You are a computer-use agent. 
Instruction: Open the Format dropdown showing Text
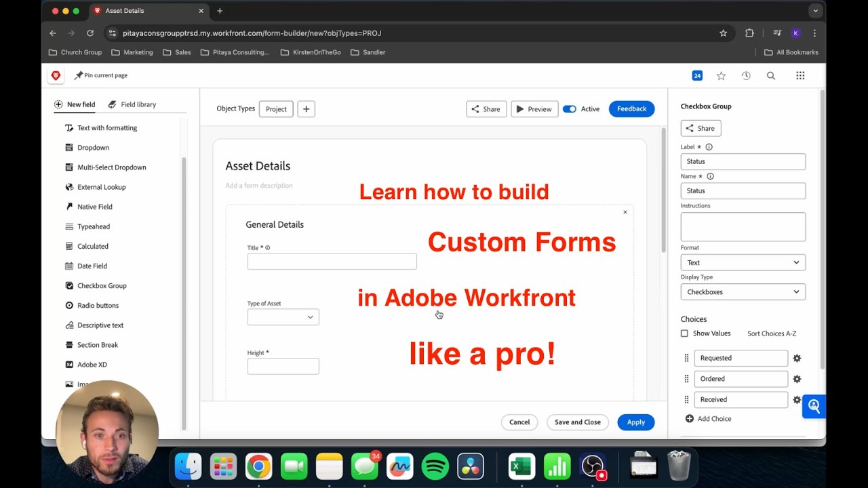[x=743, y=262]
